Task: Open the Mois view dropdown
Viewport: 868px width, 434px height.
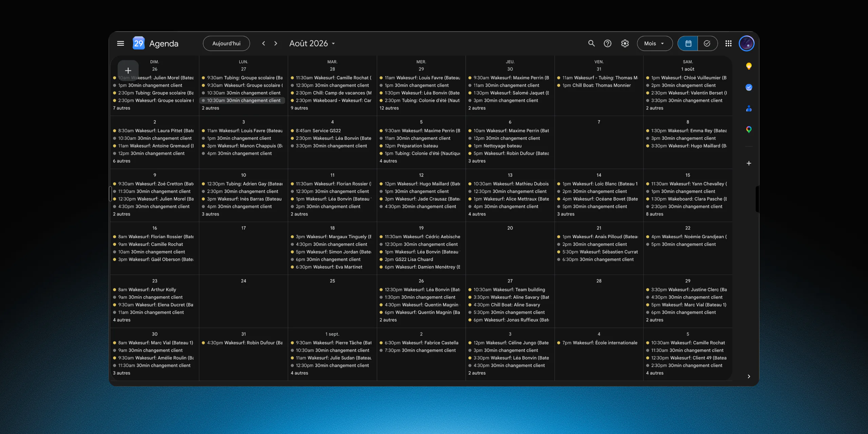Action: (655, 43)
